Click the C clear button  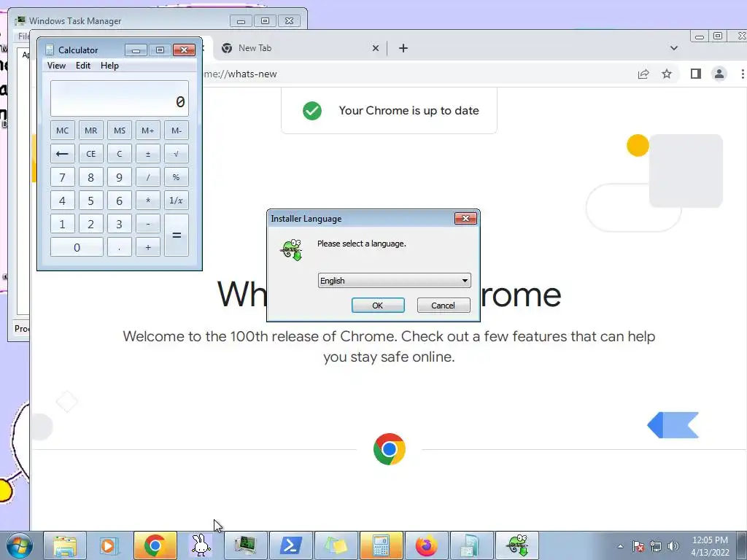120,154
